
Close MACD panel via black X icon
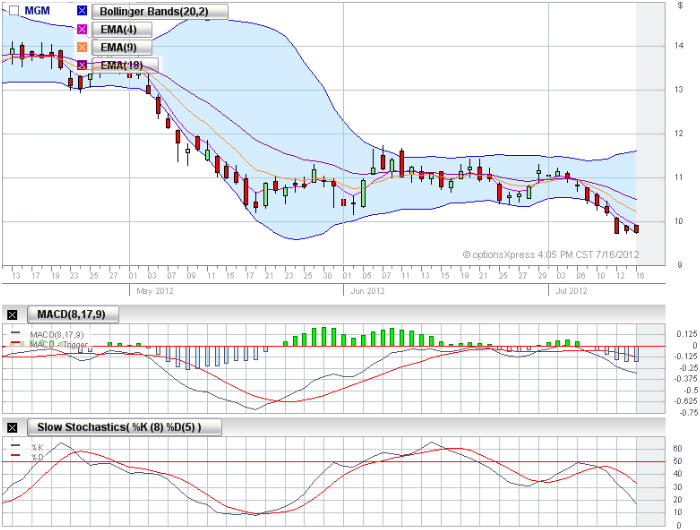pos(12,315)
